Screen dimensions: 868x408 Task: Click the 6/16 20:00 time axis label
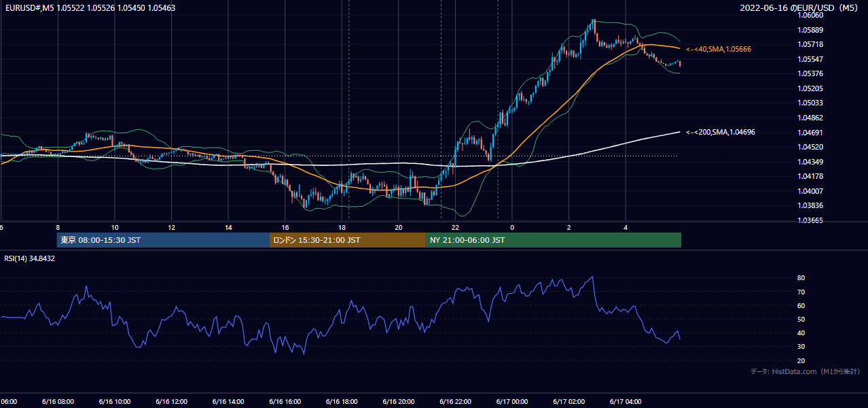(x=398, y=401)
